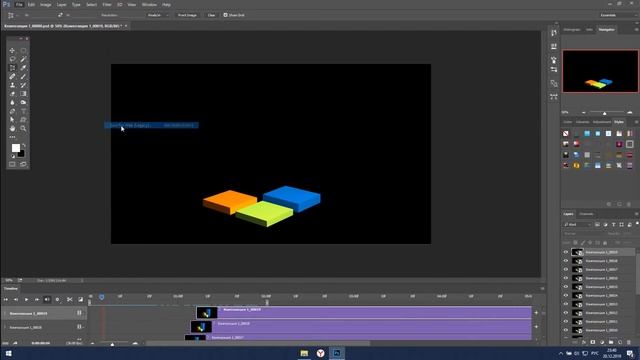
Task: Toggle layer filtering switch in Layers panel
Action: click(637, 224)
